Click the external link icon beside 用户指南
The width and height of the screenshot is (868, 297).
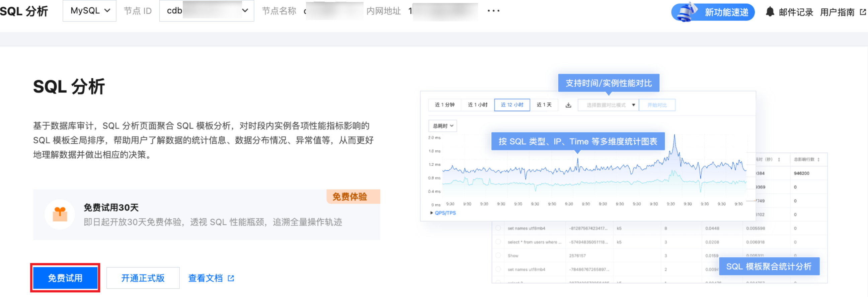(863, 12)
